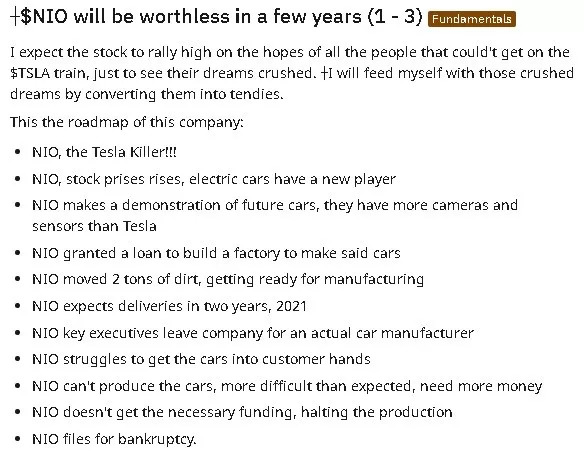The height and width of the screenshot is (455, 584).
Task: Click bullet about NIO granted a loan
Action: pos(216,254)
